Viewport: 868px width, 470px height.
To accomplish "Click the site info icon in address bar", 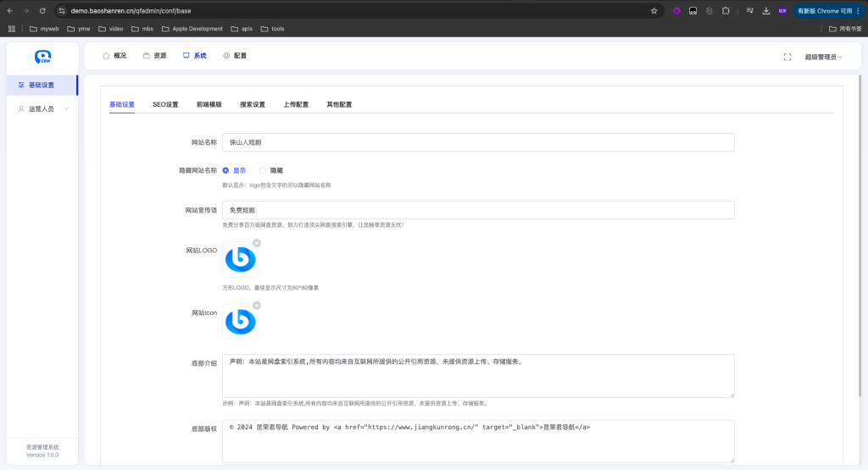I will (62, 10).
